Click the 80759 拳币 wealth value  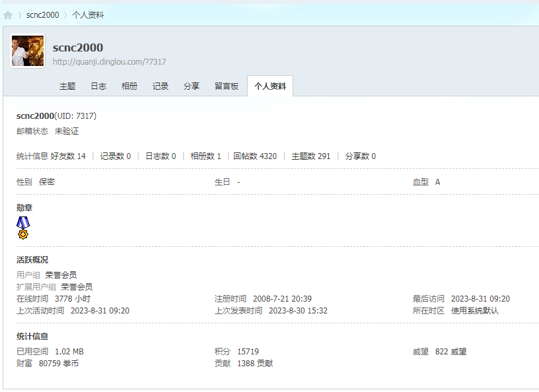click(59, 364)
